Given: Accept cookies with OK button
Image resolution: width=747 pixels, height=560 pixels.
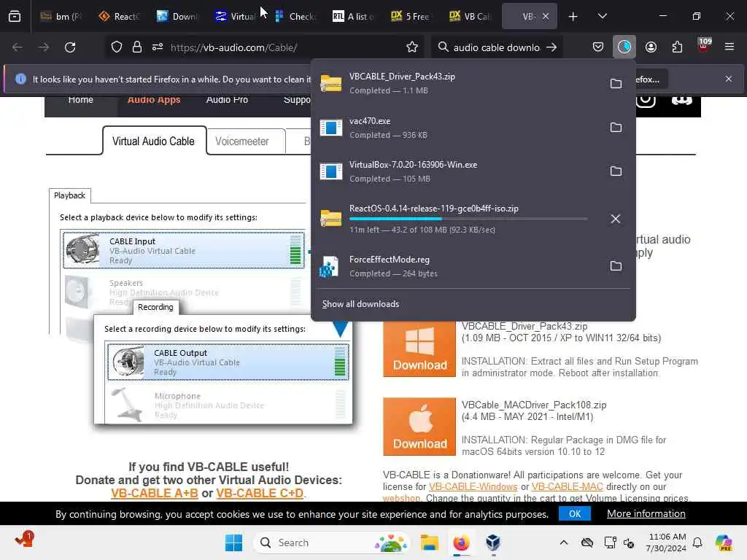Looking at the screenshot, I should click(575, 514).
